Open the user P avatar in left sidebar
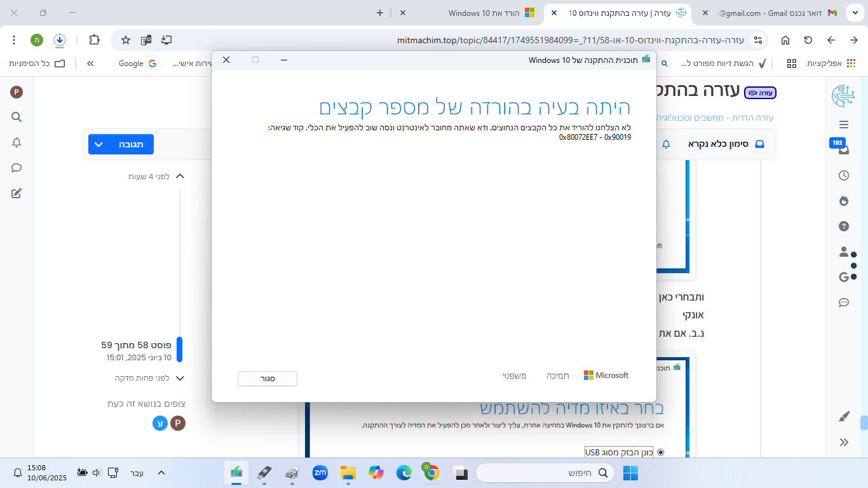The width and height of the screenshot is (868, 488). tap(17, 92)
